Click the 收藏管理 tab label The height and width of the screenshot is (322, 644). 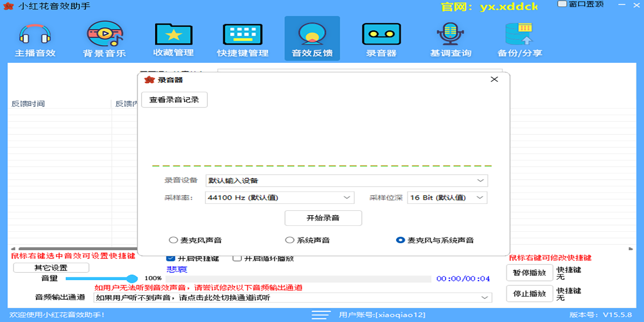click(x=173, y=53)
